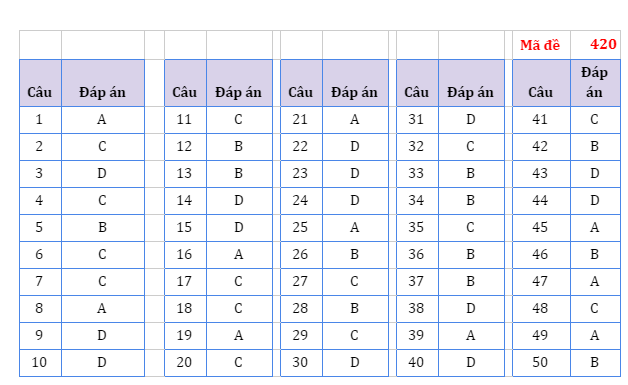Click the red 'Mã đề' label cell
Viewport: 628px width, 385px height.
pos(541,45)
